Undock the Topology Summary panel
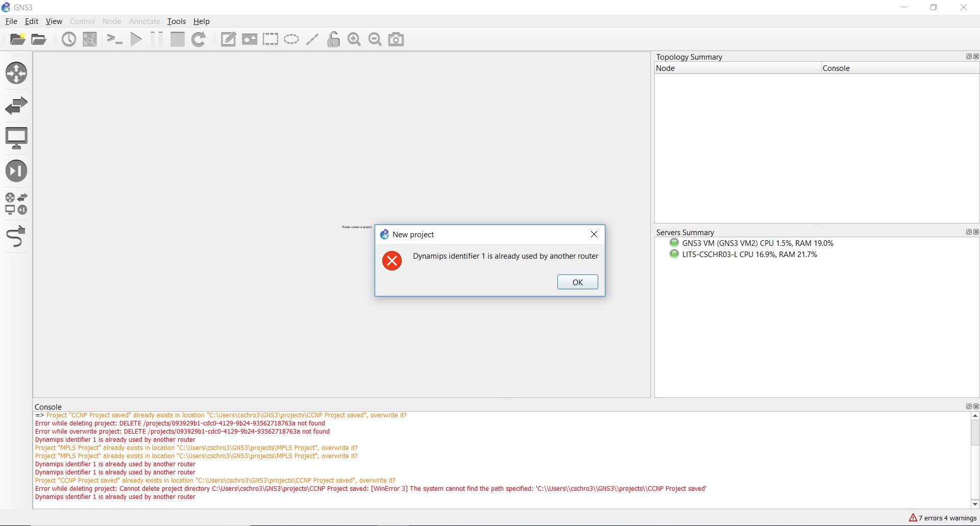Screen dimensions: 980x526 pyautogui.click(x=968, y=57)
